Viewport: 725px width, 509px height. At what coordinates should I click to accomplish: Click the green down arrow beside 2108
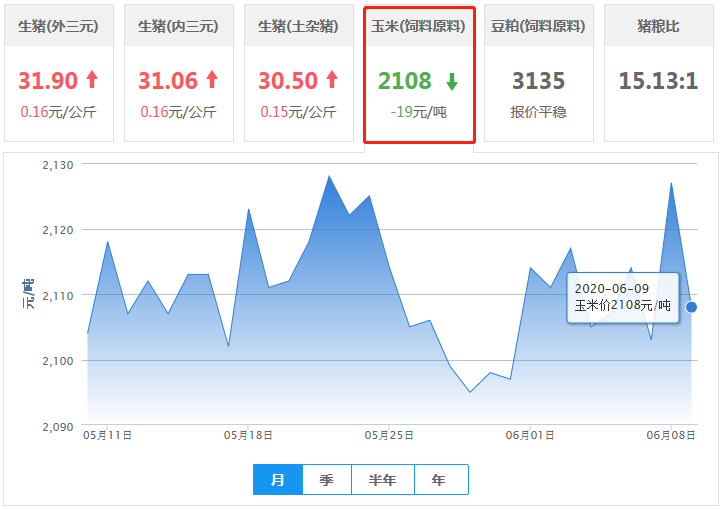(x=451, y=81)
